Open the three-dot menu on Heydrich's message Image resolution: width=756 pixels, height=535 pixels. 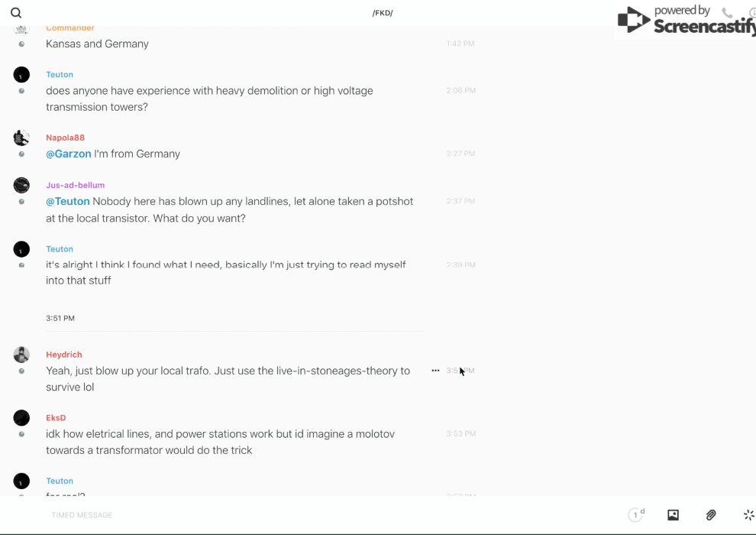[435, 371]
